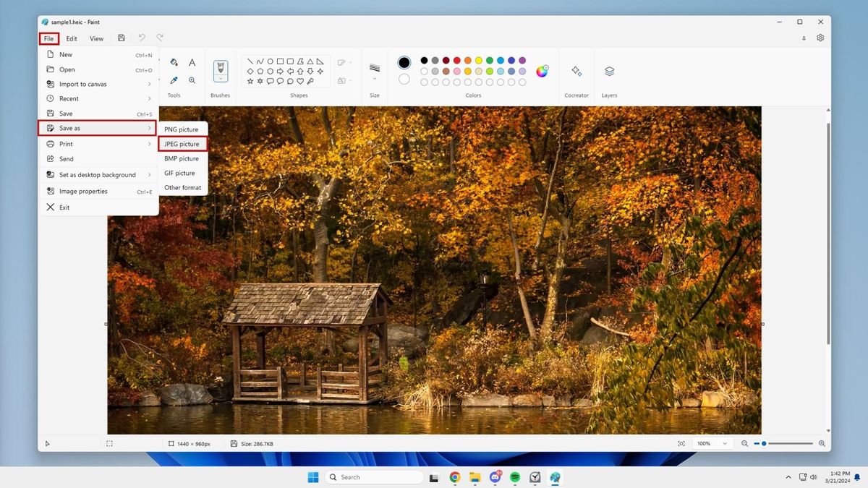Viewport: 868px width, 488px height.
Task: Choose JPEG picture from Save as submenu
Action: pos(182,144)
